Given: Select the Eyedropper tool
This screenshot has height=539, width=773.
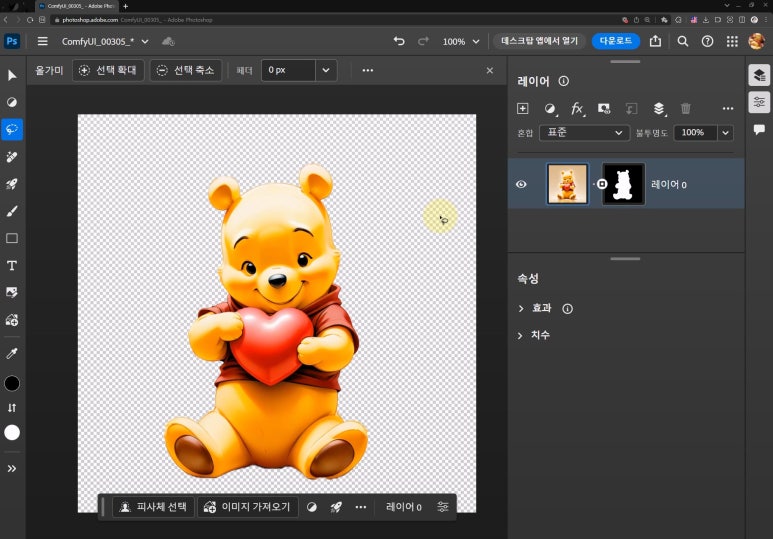Looking at the screenshot, I should pyautogui.click(x=12, y=353).
